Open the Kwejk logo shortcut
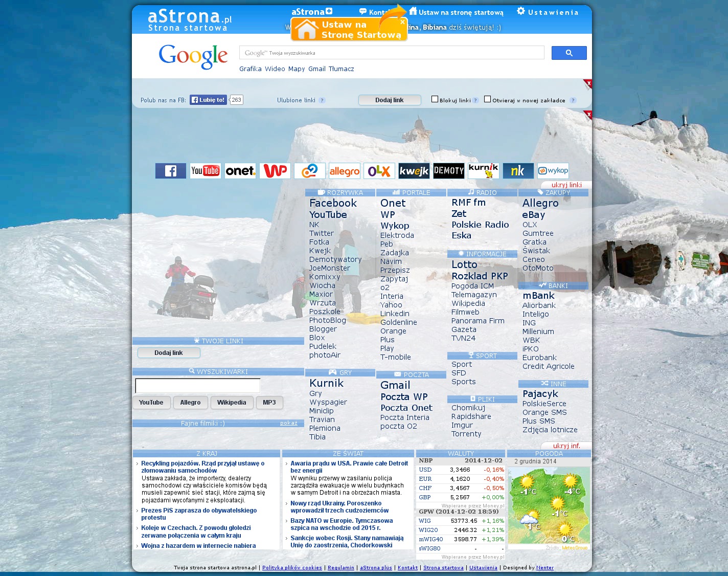Image resolution: width=728 pixels, height=576 pixels. click(414, 171)
